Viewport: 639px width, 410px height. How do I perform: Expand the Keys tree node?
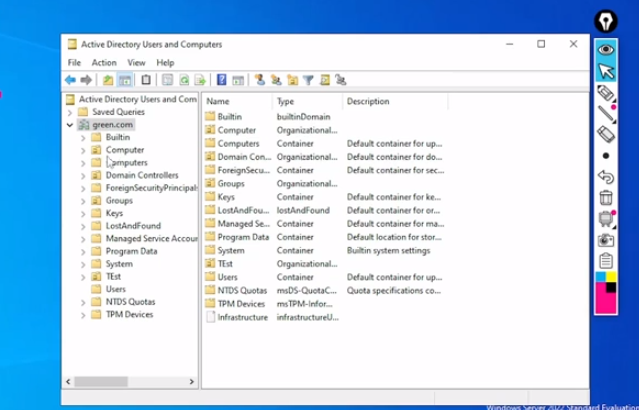click(x=83, y=214)
